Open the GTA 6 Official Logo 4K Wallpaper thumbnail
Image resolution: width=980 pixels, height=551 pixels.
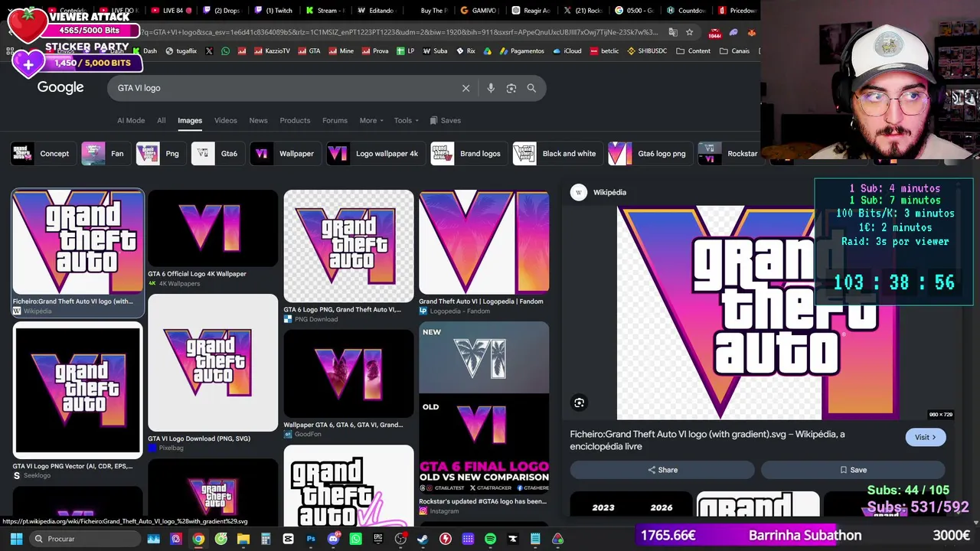click(x=213, y=229)
